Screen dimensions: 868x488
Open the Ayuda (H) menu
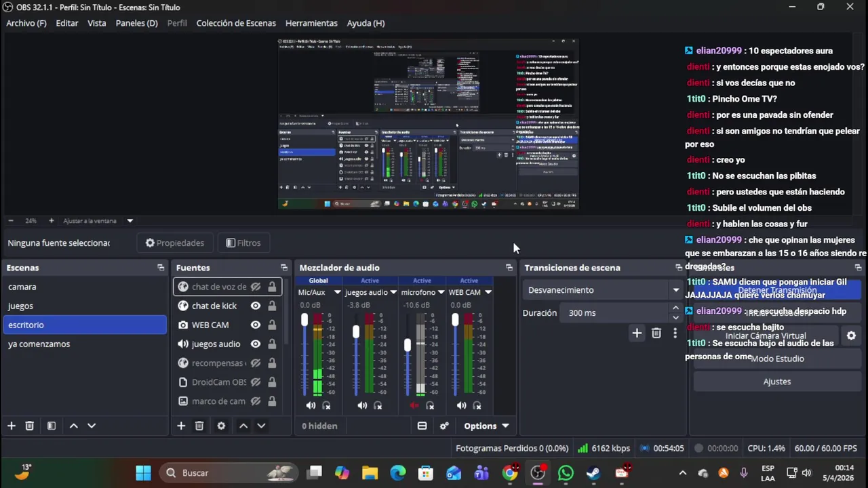point(366,23)
